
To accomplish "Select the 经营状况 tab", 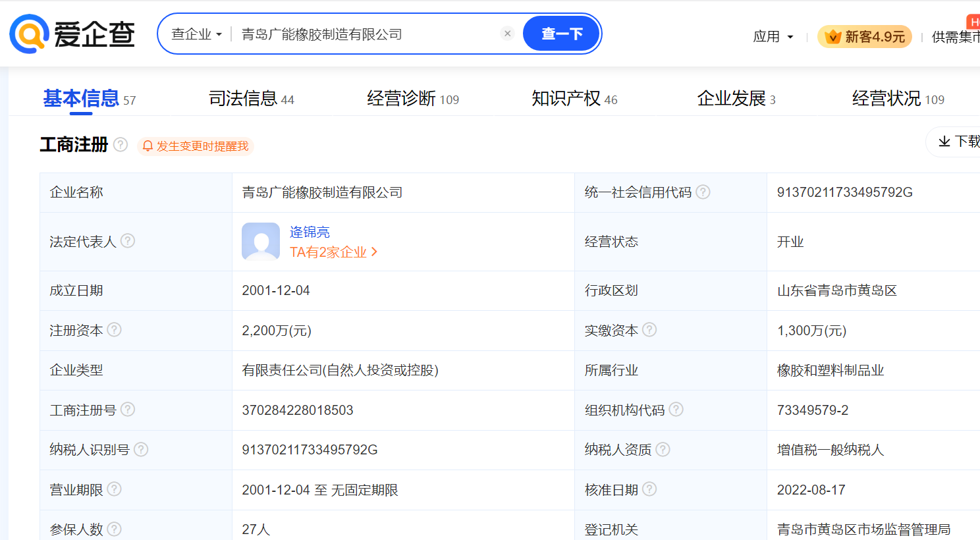I will pyautogui.click(x=898, y=99).
